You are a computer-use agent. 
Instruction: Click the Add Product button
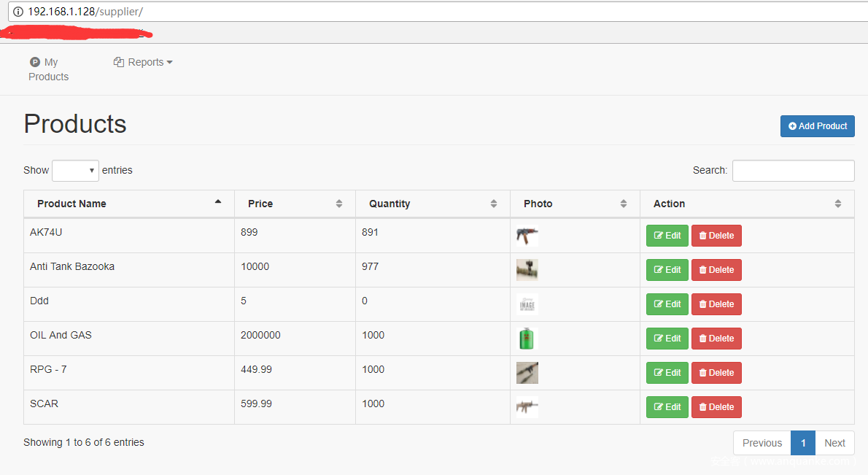click(817, 126)
